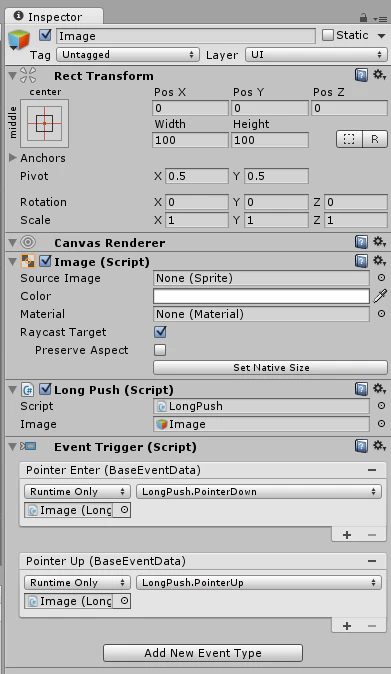Click the Material object picker circle
The height and width of the screenshot is (674, 391).
point(381,314)
